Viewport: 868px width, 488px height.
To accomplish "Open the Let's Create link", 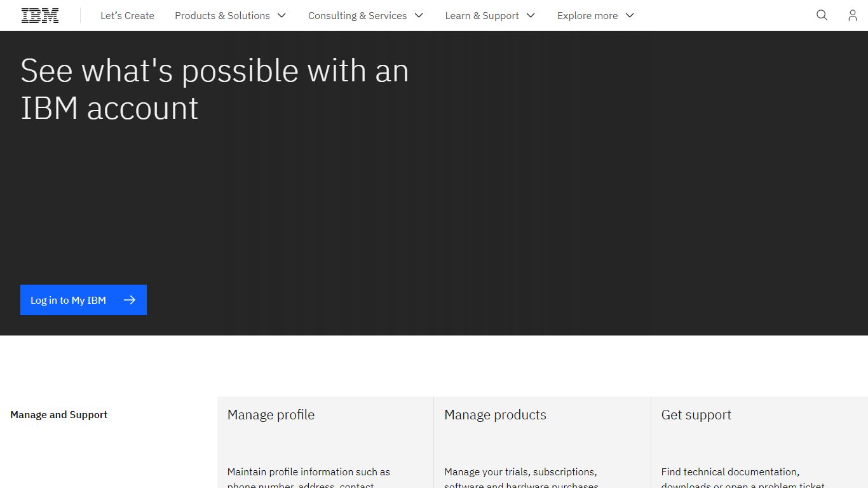I will (x=127, y=15).
